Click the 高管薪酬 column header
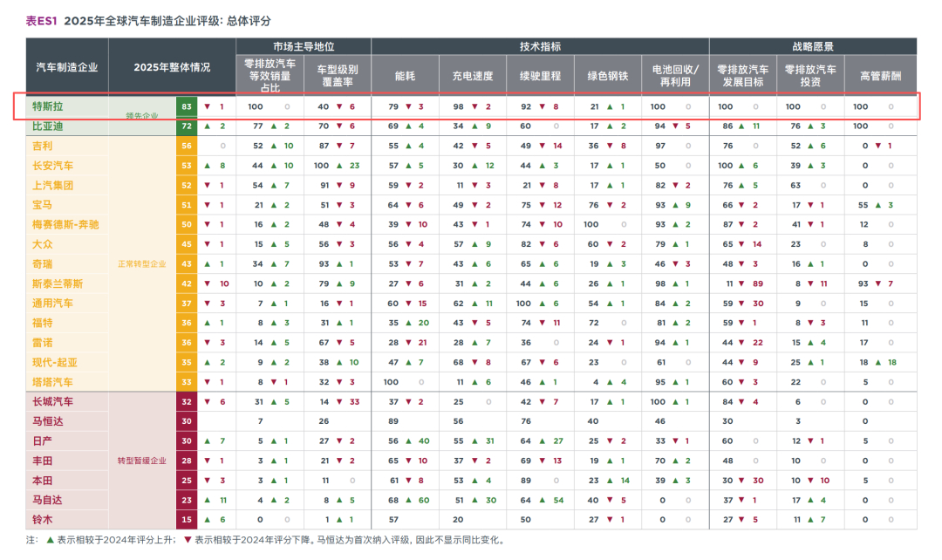The height and width of the screenshot is (560, 942). pos(881,75)
